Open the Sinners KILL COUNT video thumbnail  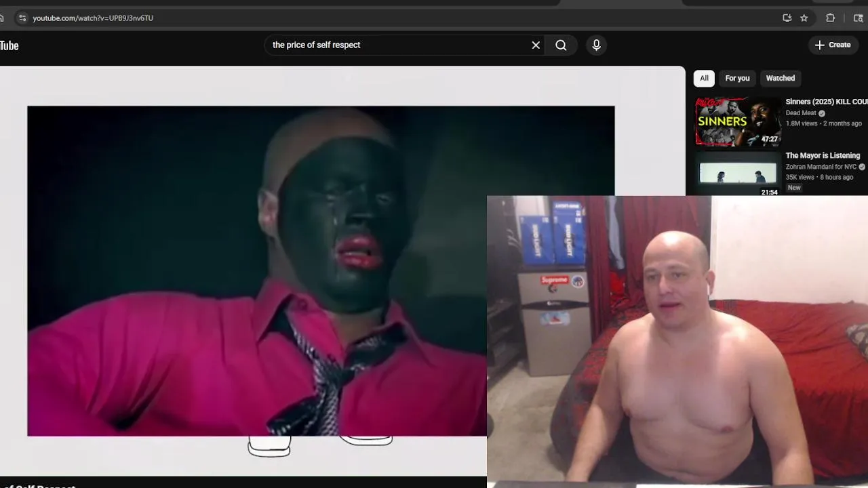(x=738, y=122)
